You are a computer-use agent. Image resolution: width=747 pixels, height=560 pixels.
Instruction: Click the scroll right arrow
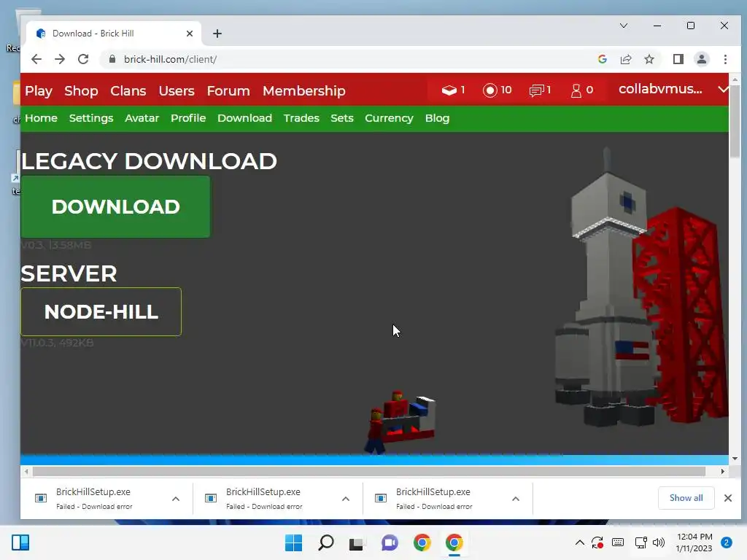pyautogui.click(x=723, y=472)
